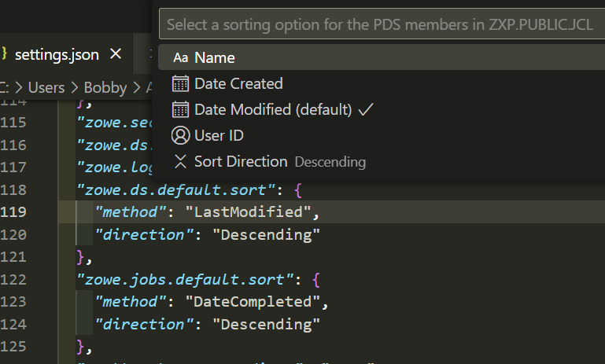Click the user account icon beside User ID
Image resolution: width=605 pixels, height=364 pixels.
[x=180, y=135]
